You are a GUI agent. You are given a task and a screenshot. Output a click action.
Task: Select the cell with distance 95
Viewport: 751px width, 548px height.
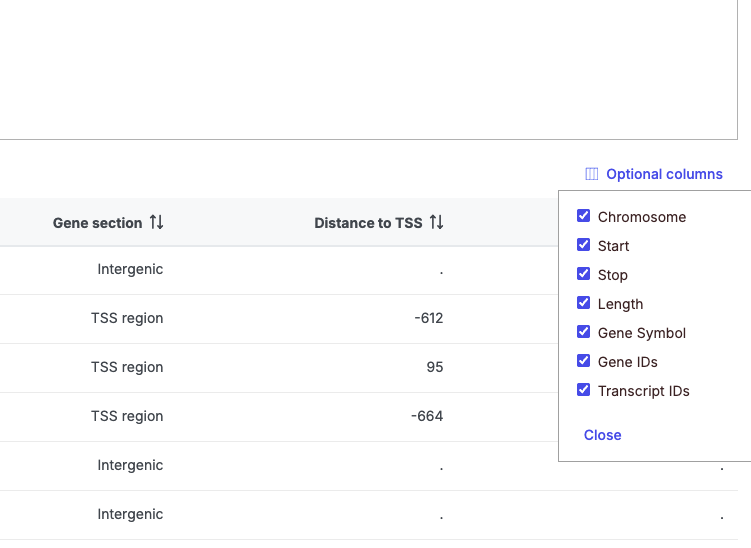[434, 367]
